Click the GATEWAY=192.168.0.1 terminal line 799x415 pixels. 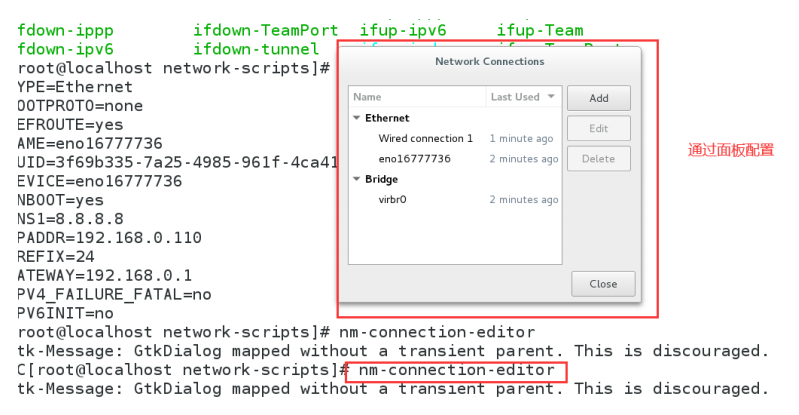click(105, 275)
